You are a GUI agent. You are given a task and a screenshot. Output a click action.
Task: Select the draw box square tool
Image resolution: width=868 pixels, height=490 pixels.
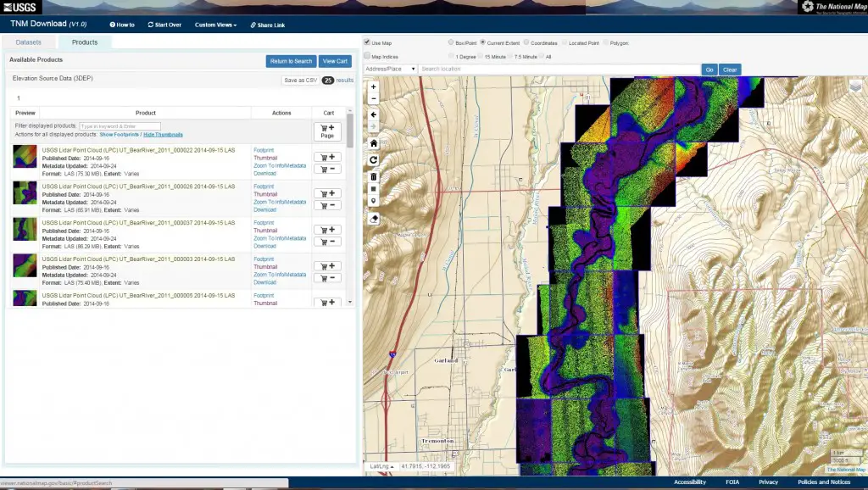pyautogui.click(x=373, y=189)
